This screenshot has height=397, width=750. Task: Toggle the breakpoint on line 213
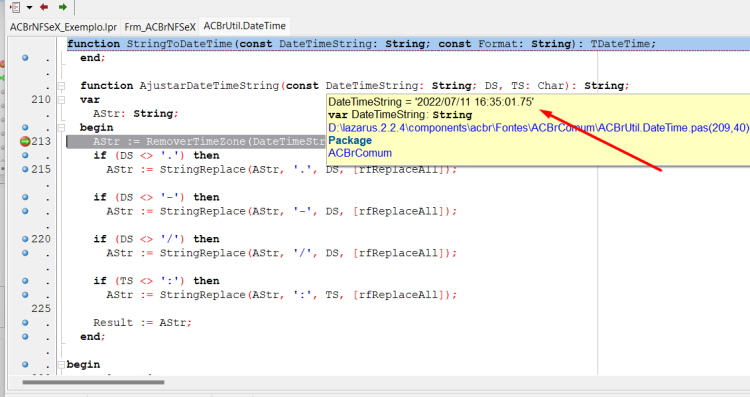[x=25, y=142]
